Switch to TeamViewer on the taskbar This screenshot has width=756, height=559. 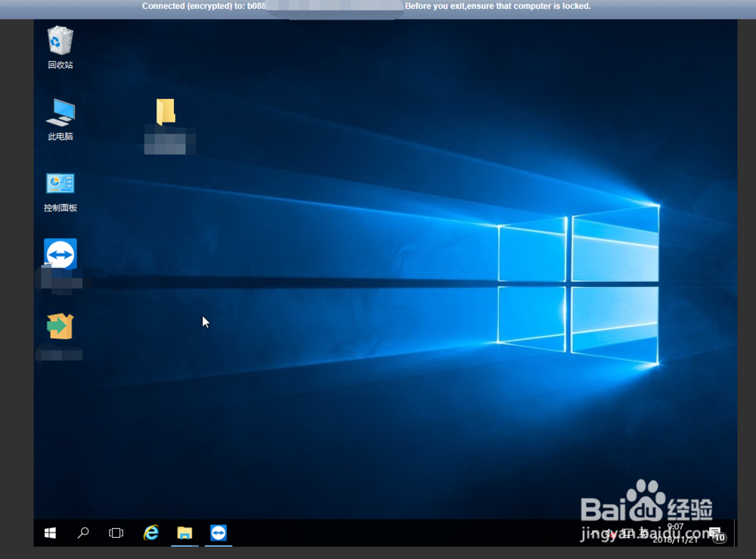coord(218,533)
